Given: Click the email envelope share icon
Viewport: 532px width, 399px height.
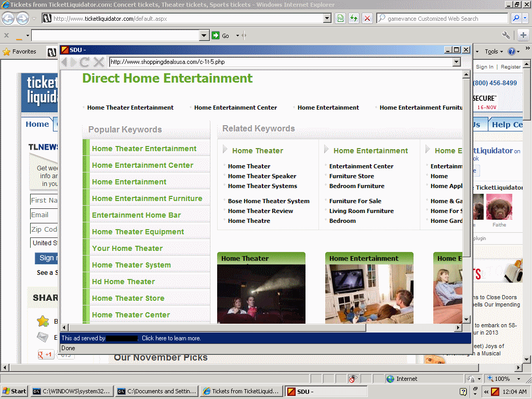Looking at the screenshot, I should (43, 337).
